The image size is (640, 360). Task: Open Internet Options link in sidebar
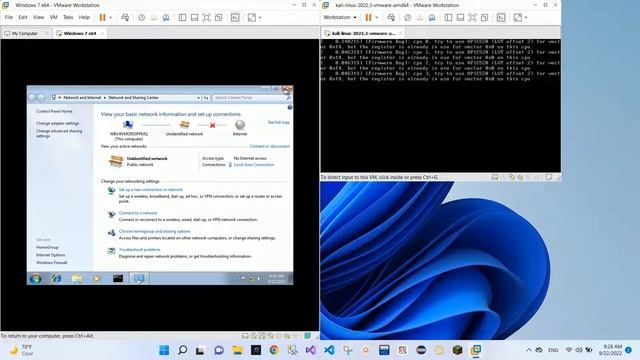[51, 255]
